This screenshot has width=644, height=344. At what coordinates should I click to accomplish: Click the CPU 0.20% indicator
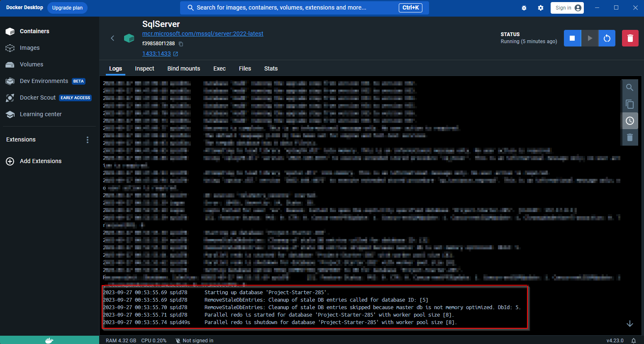(x=154, y=341)
